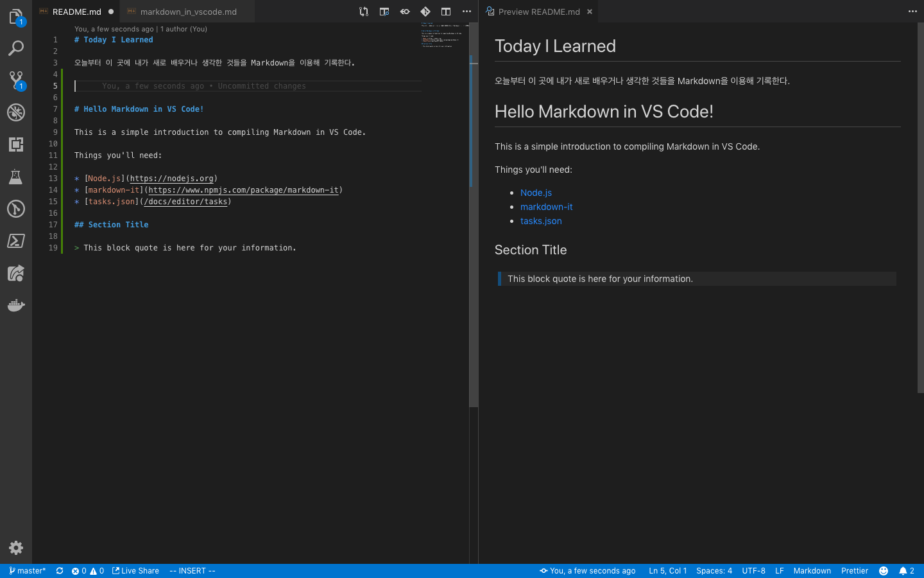Open the Live Share view icon

pyautogui.click(x=16, y=273)
